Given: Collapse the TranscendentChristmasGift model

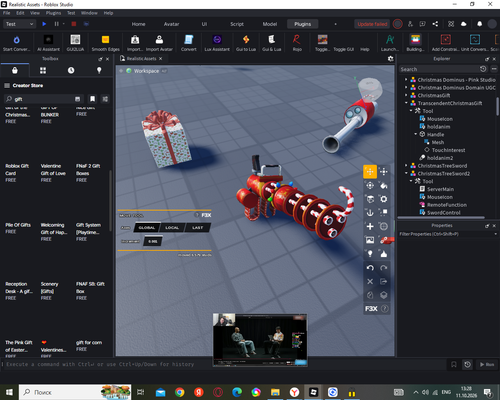Looking at the screenshot, I should [406, 103].
